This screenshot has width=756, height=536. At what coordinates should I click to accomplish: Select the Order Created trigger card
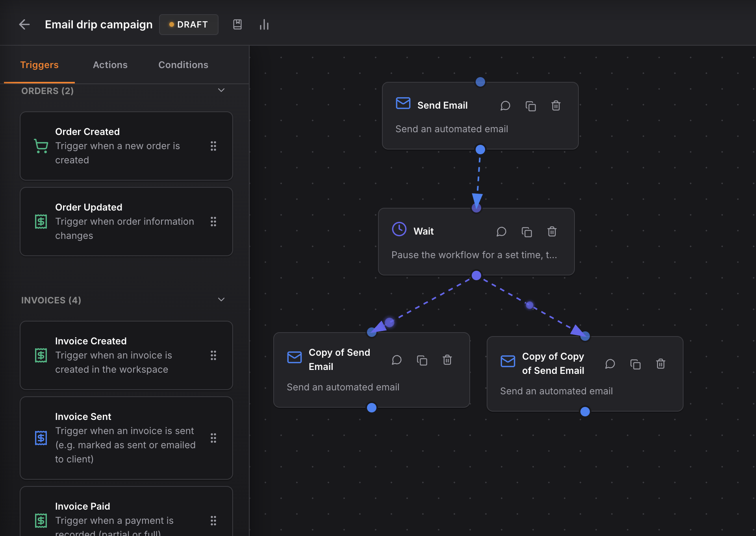coord(126,146)
